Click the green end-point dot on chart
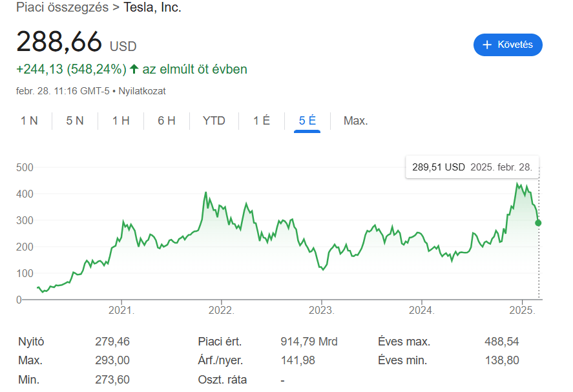Viewport: 573px width, 392px height. [x=538, y=223]
